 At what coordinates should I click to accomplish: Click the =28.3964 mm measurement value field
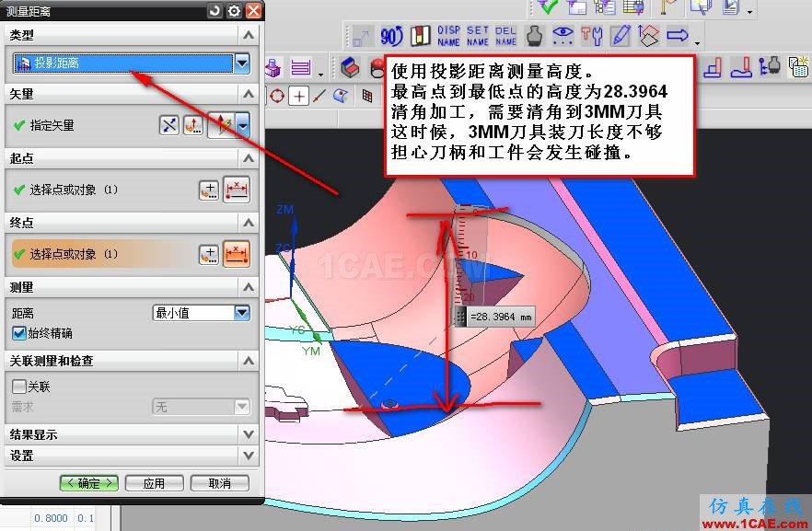(501, 317)
